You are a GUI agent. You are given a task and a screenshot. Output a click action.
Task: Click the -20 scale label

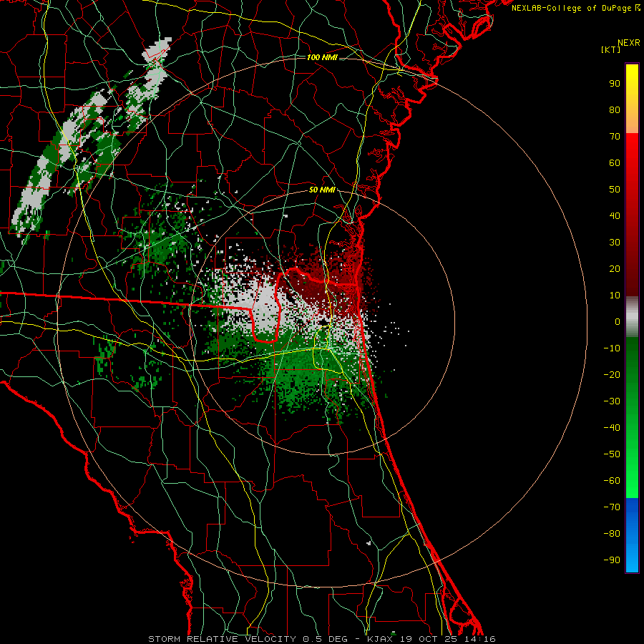612,374
